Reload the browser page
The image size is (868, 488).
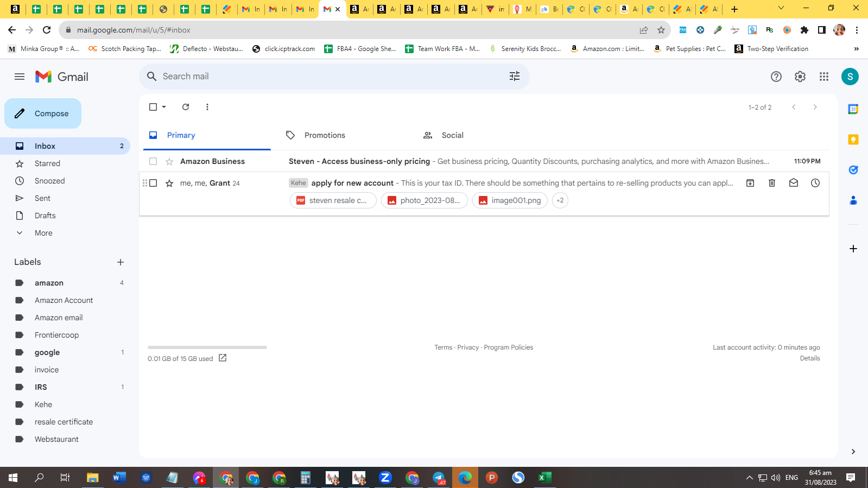(47, 30)
